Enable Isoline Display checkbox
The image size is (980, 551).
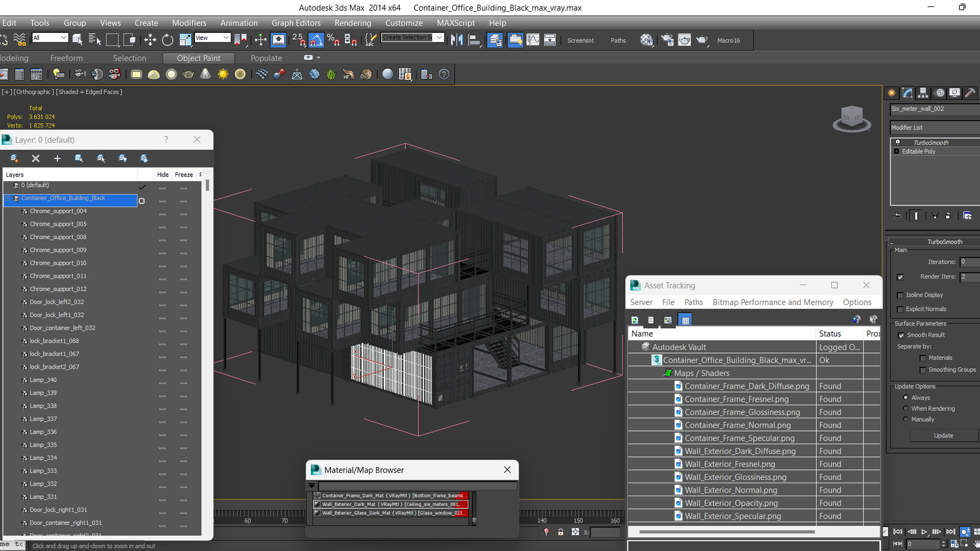click(x=900, y=295)
